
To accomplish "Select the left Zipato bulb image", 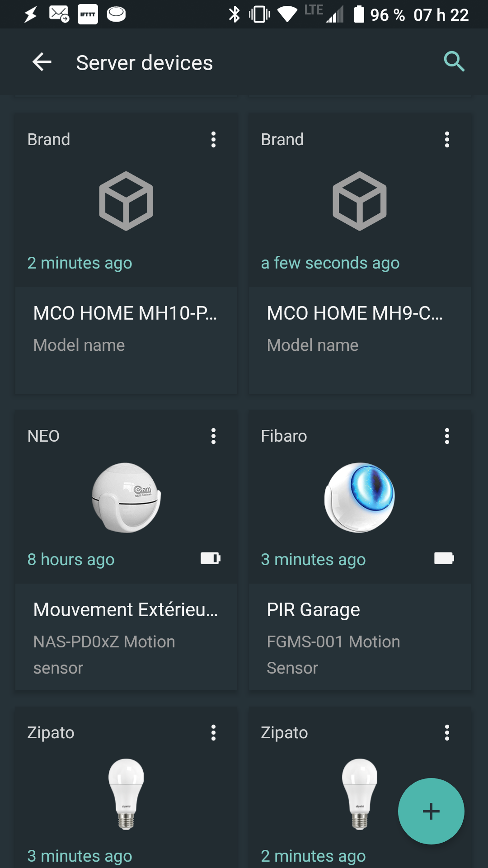I will tap(126, 793).
